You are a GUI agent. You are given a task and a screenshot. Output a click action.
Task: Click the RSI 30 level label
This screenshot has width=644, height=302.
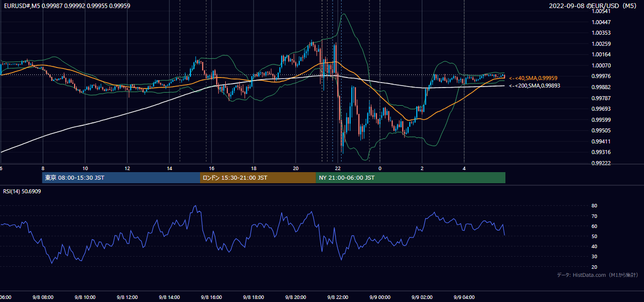(594, 257)
